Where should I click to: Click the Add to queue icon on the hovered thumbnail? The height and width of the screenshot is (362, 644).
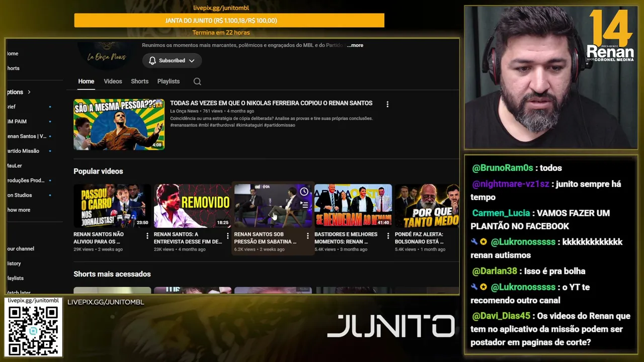(304, 205)
